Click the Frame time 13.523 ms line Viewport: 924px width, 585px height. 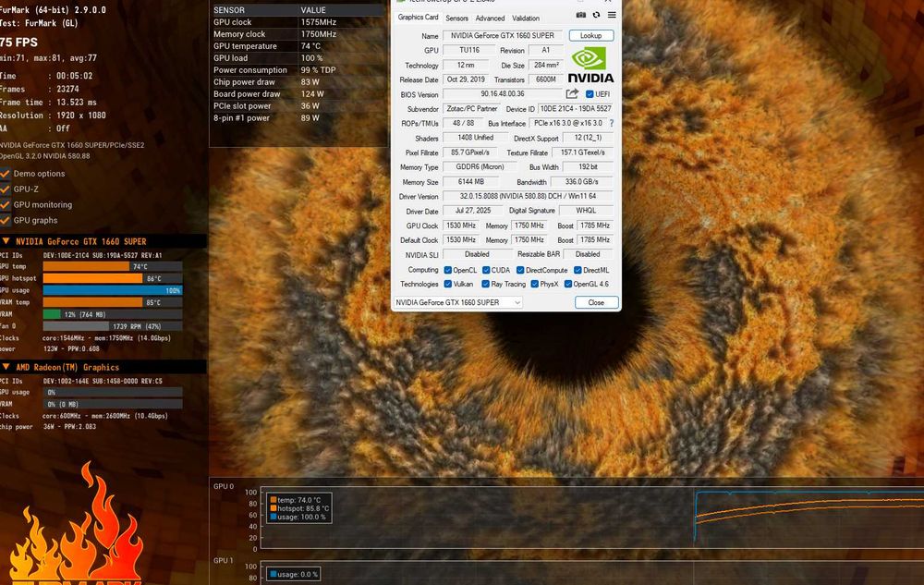48,102
